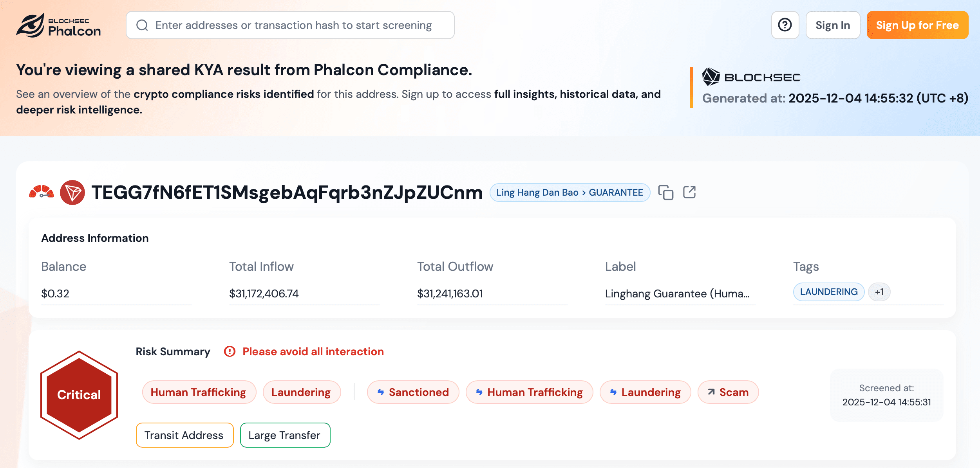
Task: Click the TRON token icon beside the address
Action: click(x=74, y=193)
